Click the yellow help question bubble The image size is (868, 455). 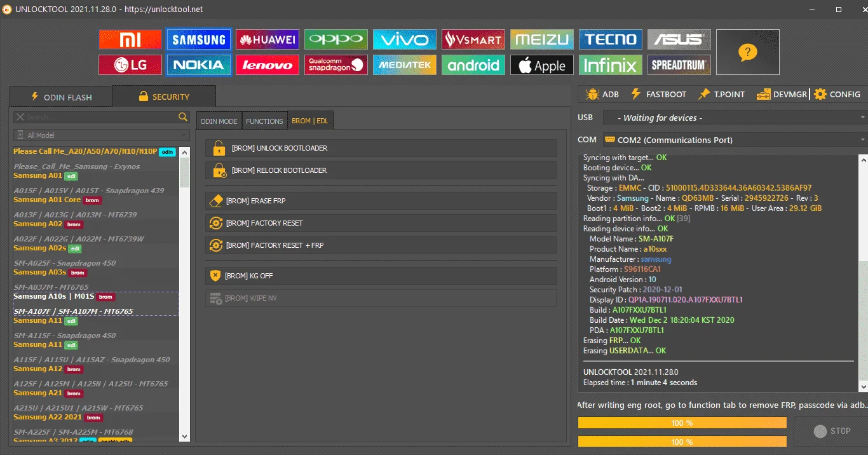(748, 52)
